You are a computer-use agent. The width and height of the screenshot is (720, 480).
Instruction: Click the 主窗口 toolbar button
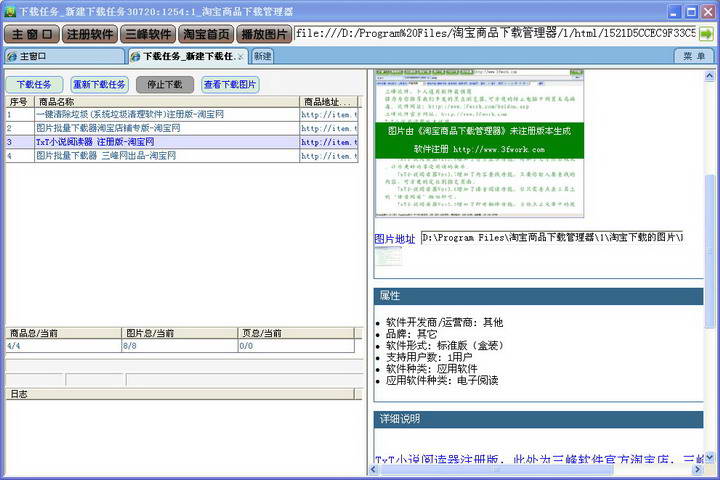pyautogui.click(x=31, y=33)
